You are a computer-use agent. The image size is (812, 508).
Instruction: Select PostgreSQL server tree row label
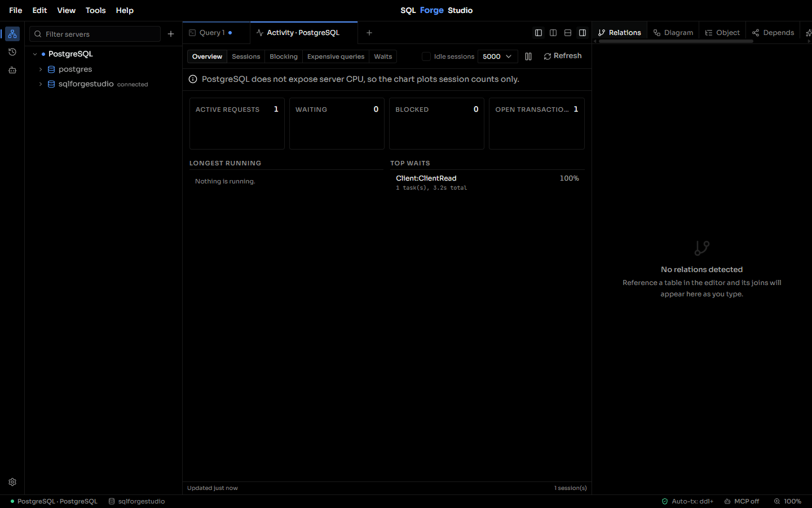[x=70, y=54]
